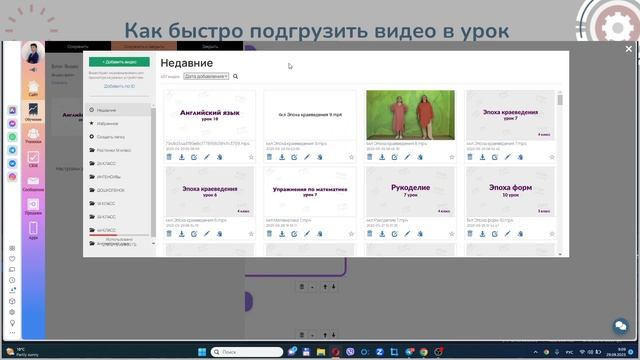Click the green 'Добавить видео' button
Screen dimensions: 640x360
[119, 62]
